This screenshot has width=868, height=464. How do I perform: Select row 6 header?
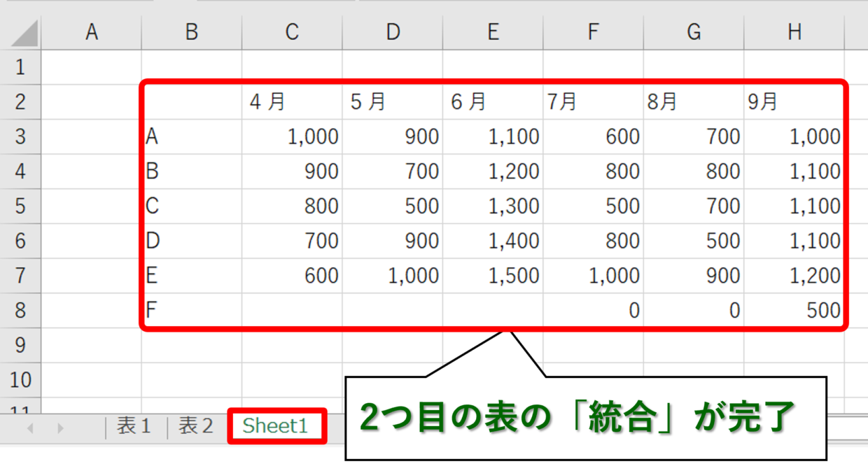[20, 241]
